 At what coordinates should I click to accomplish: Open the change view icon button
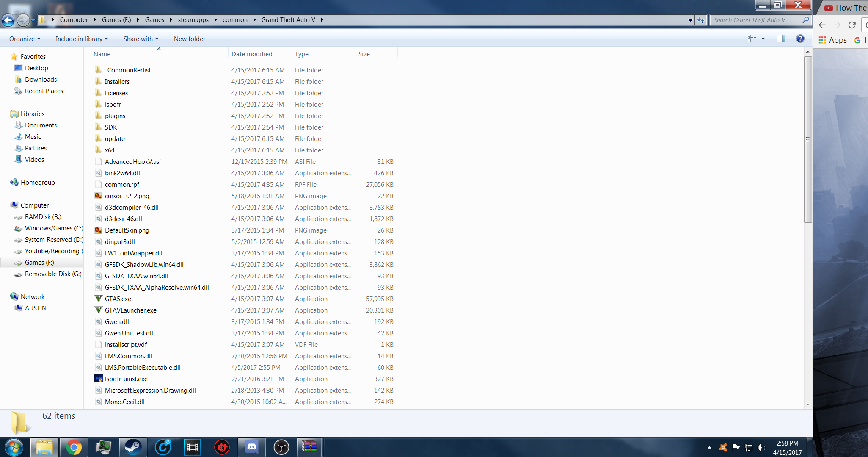[752, 39]
